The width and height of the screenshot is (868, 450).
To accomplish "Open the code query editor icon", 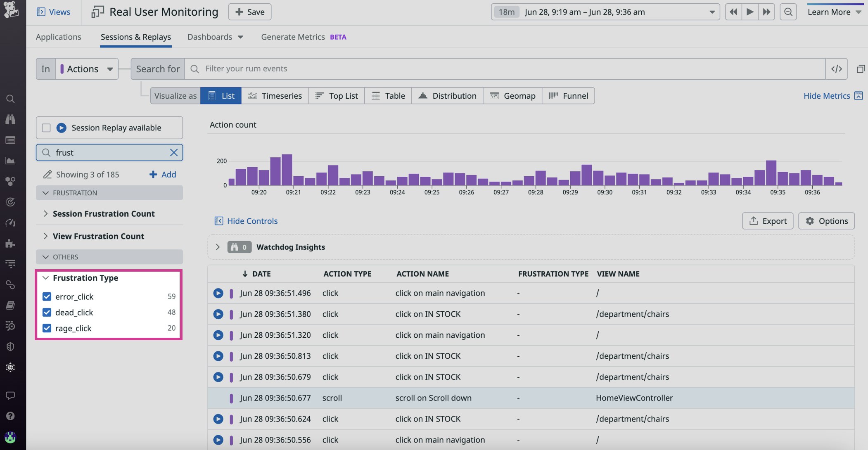I will [836, 69].
